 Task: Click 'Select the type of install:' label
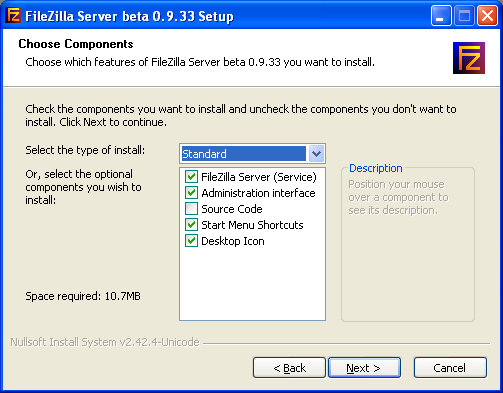click(85, 150)
